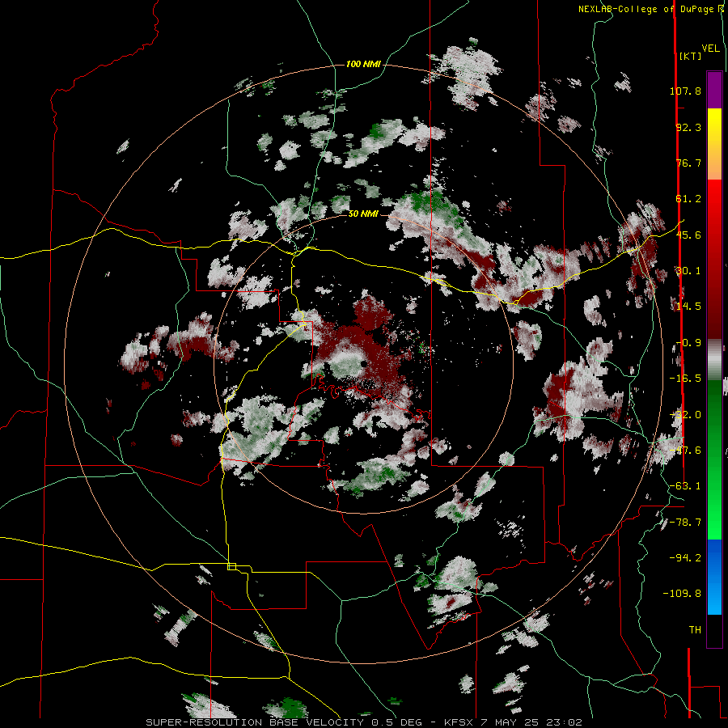The height and width of the screenshot is (728, 728).
Task: Pick the blue segment of the color bar
Action: tap(714, 577)
